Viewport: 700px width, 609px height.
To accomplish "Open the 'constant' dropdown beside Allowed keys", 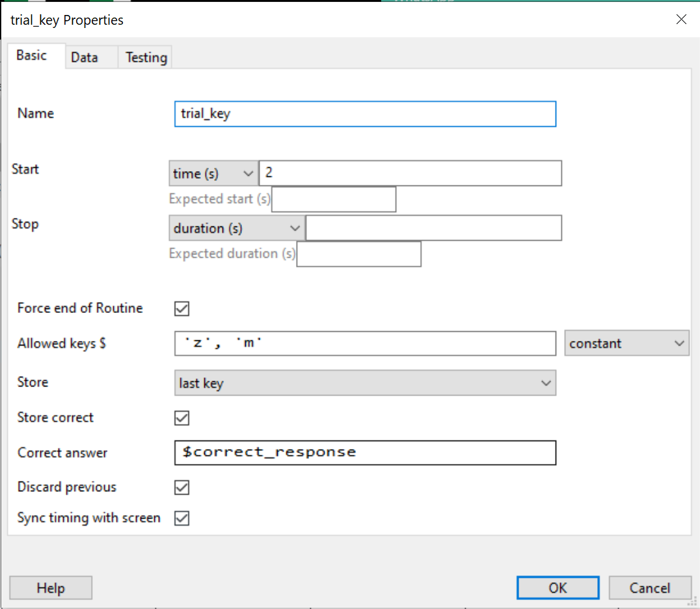I will pyautogui.click(x=626, y=344).
